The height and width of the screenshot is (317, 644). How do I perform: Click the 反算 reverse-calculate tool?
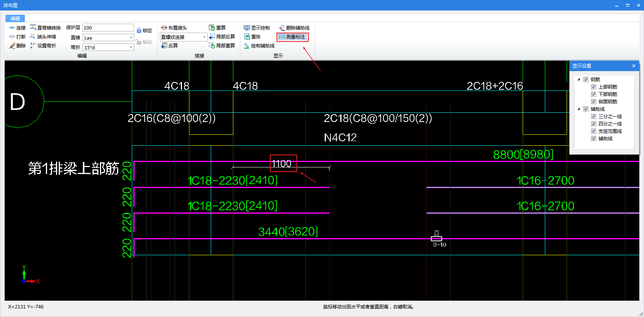pos(170,46)
